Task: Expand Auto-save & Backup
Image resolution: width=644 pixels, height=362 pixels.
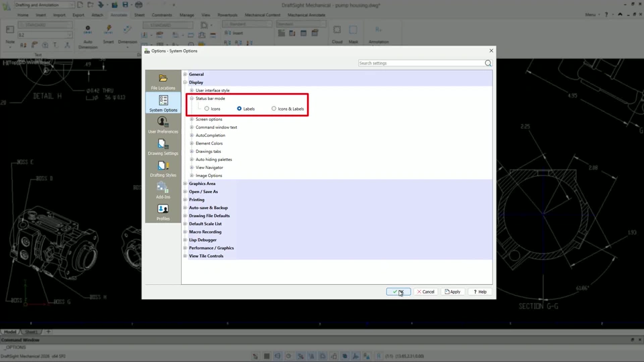Action: [x=185, y=208]
